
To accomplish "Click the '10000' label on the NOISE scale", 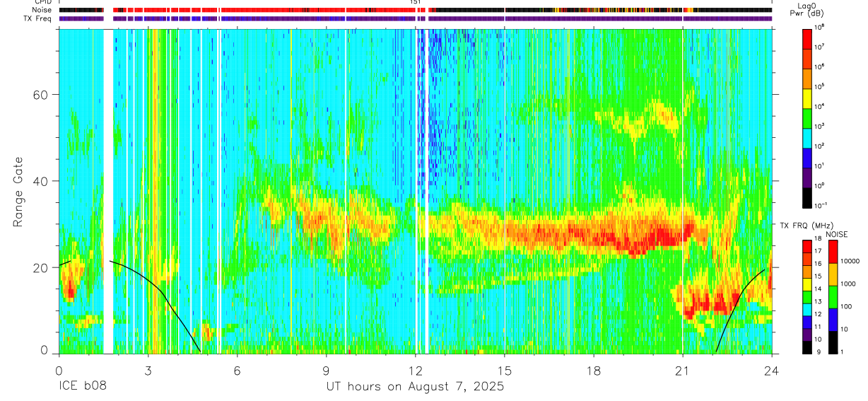I will [852, 260].
